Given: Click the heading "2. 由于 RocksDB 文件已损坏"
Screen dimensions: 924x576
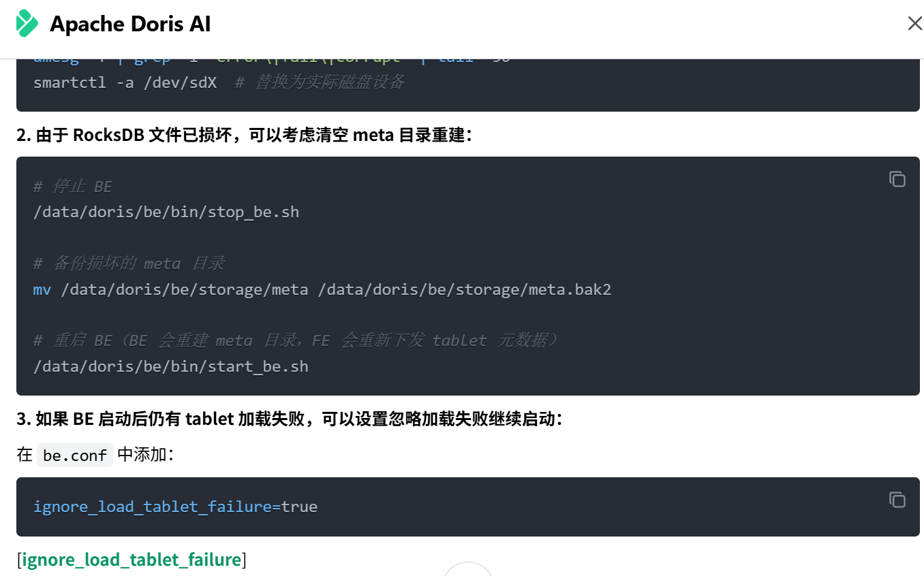Looking at the screenshot, I should point(244,135).
